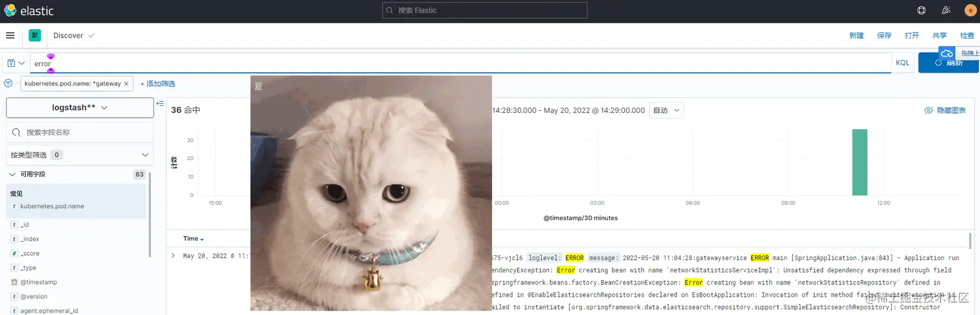Open the 自动 interval dropdown
This screenshot has width=980, height=315.
666,110
